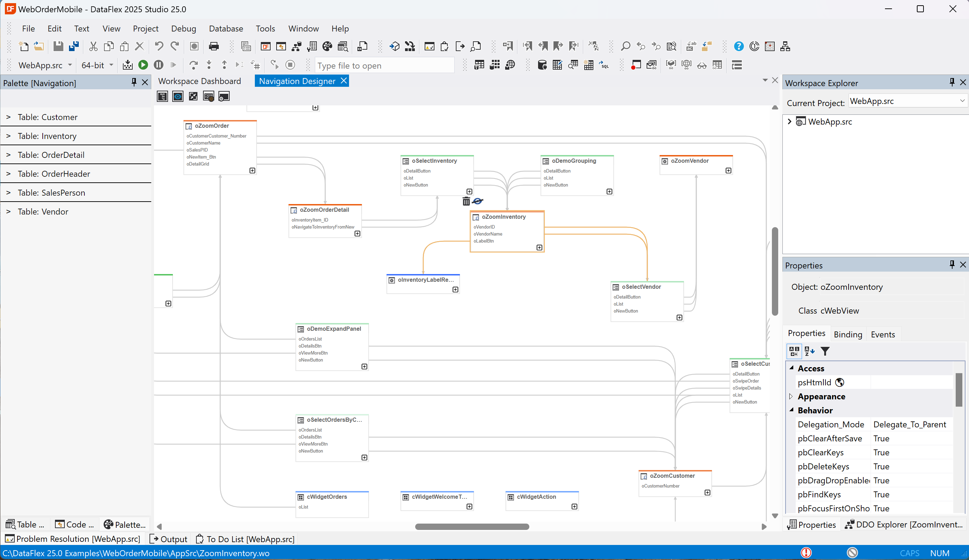Click the Save All icon
The image size is (969, 560).
tap(74, 47)
